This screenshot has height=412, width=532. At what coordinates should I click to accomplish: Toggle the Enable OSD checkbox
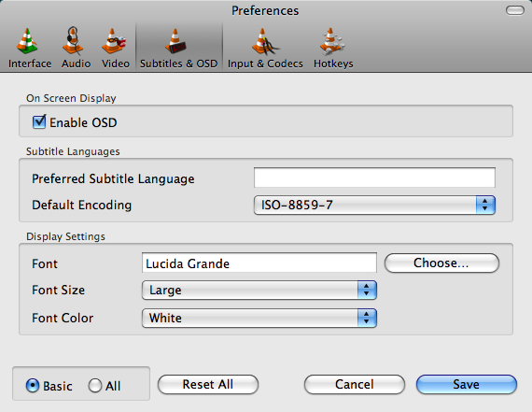[x=39, y=122]
